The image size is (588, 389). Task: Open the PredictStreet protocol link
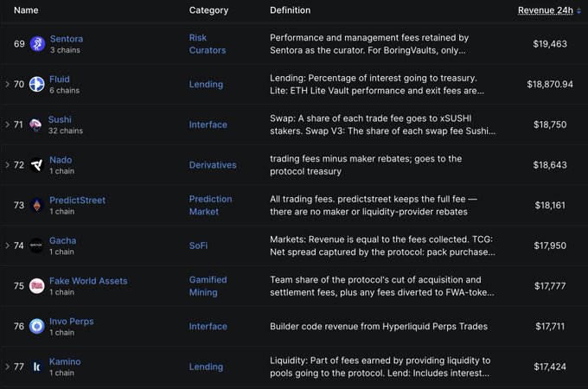pos(77,201)
